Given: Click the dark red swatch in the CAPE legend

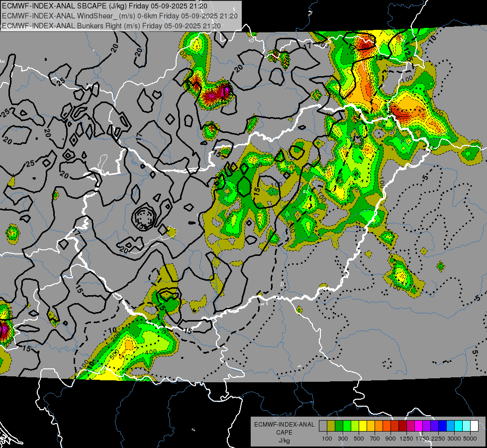Looking at the screenshot, I should [x=403, y=426].
